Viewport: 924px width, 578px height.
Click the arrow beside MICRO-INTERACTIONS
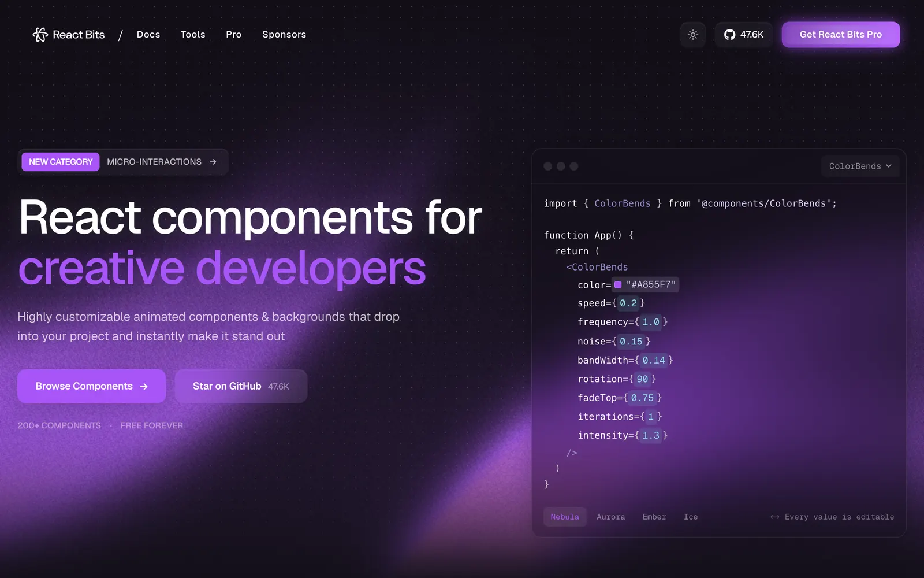point(213,162)
